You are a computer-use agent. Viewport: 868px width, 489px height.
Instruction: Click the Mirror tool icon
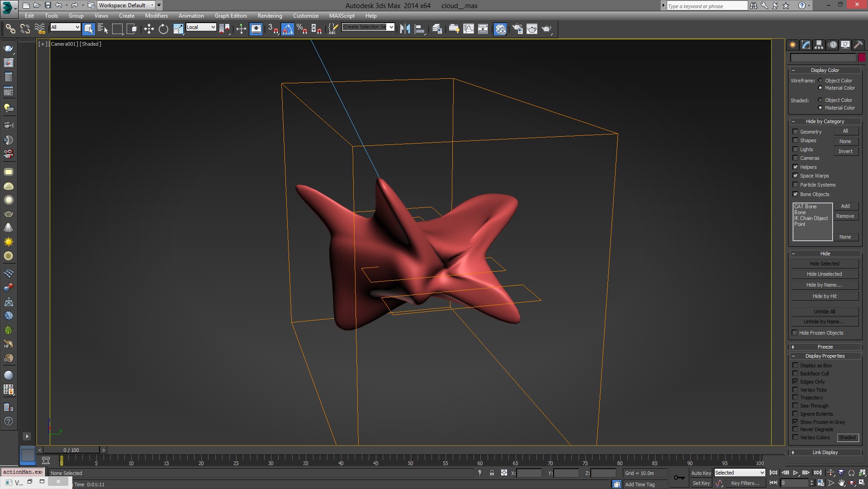(x=405, y=29)
